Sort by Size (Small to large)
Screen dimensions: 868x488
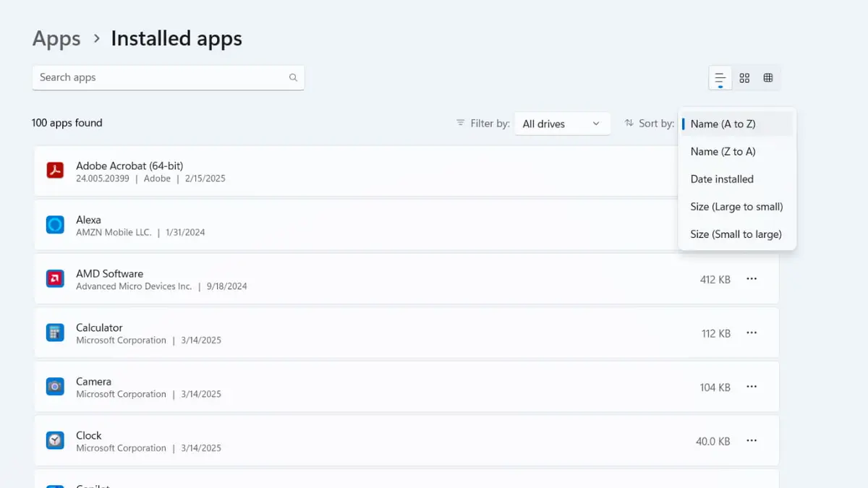[x=737, y=234]
